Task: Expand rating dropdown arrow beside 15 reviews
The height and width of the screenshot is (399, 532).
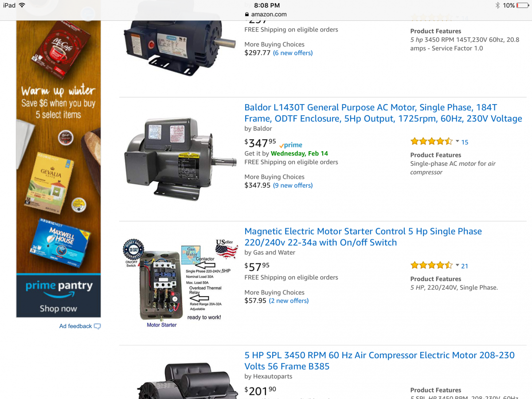Action: coord(457,142)
